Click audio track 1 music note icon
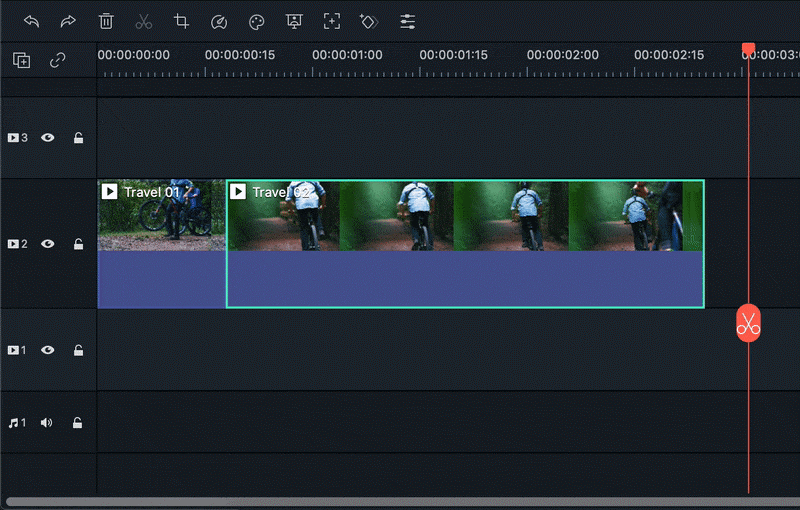Screen dimensions: 800x510 coord(13,423)
